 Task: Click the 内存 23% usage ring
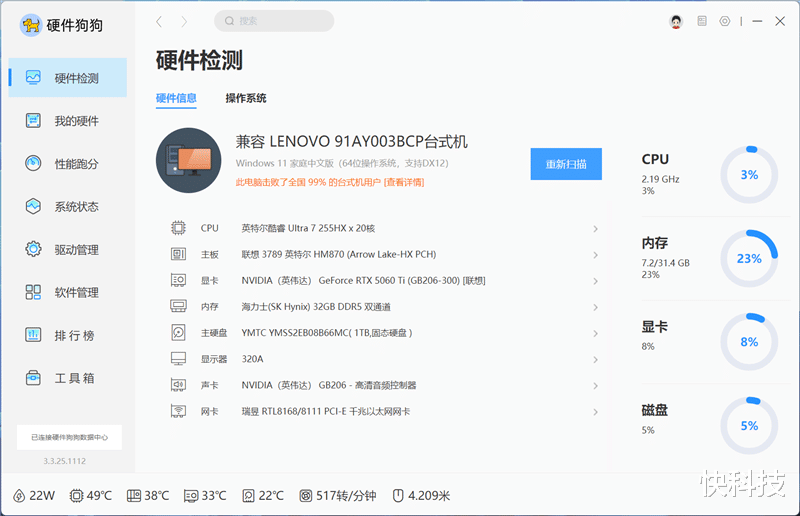[x=749, y=258]
